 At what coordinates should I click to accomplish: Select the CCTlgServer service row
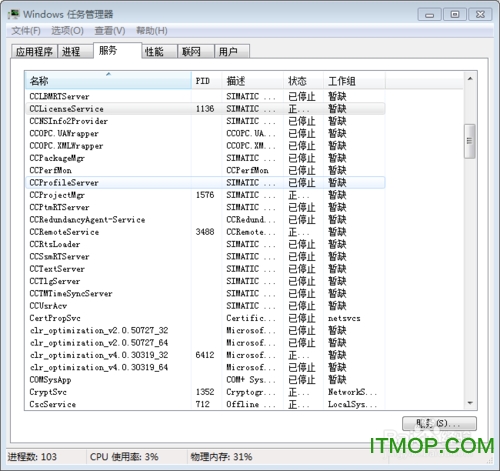coord(205,281)
